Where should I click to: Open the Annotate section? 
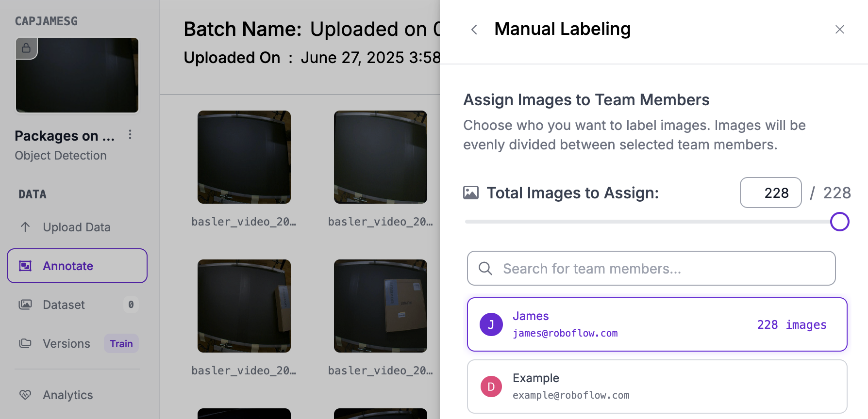(77, 266)
